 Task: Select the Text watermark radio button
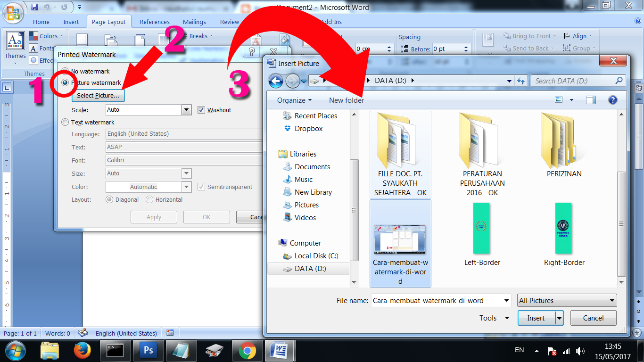[65, 122]
